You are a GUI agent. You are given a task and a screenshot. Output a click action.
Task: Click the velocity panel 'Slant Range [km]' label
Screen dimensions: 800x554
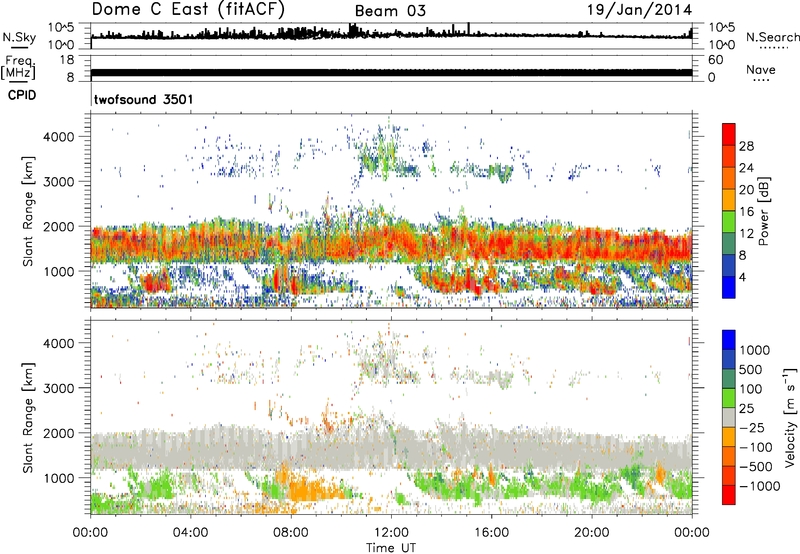tap(28, 418)
